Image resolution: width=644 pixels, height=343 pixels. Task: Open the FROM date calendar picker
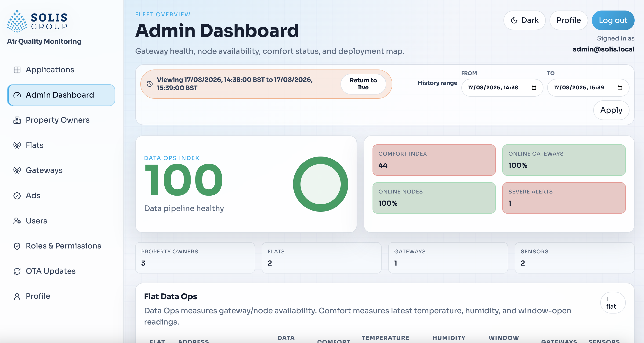pos(534,88)
